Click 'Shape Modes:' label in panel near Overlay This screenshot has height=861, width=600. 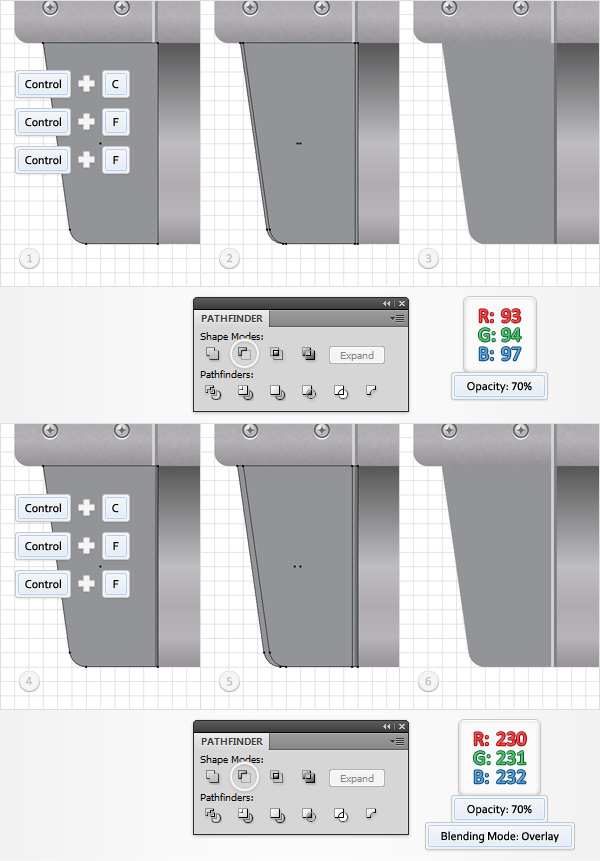pos(232,759)
